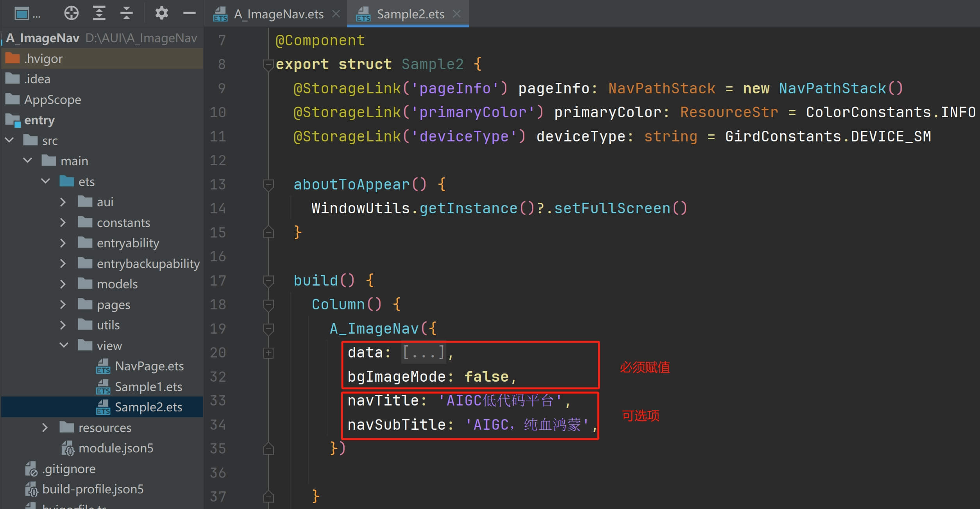
Task: Close the A_ImageNav.ets editor tab
Action: [x=336, y=14]
